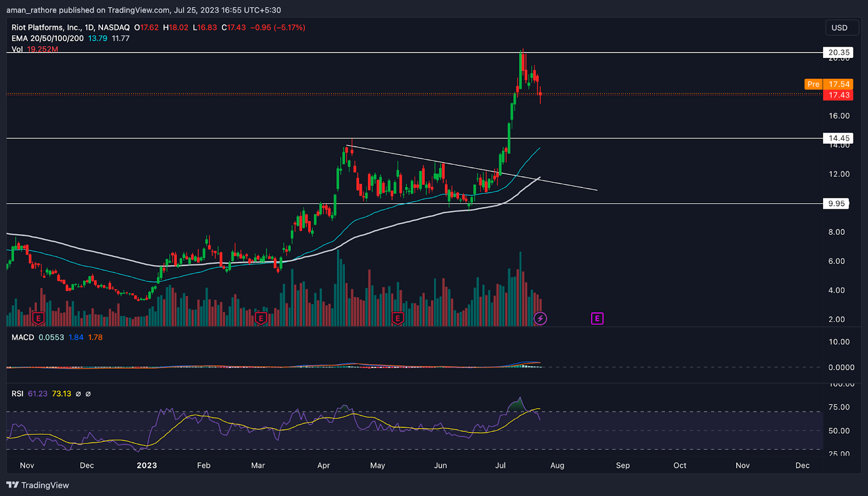Click the 9.95 horizontal line price label

pos(836,204)
